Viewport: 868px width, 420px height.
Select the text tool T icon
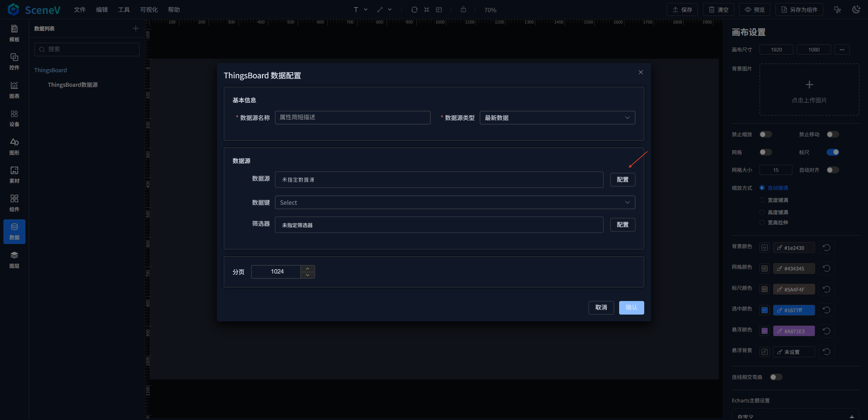(356, 9)
